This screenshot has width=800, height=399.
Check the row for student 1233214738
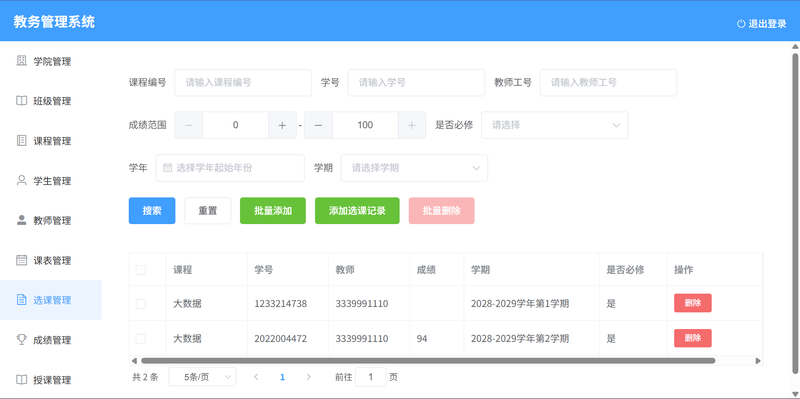tap(141, 304)
